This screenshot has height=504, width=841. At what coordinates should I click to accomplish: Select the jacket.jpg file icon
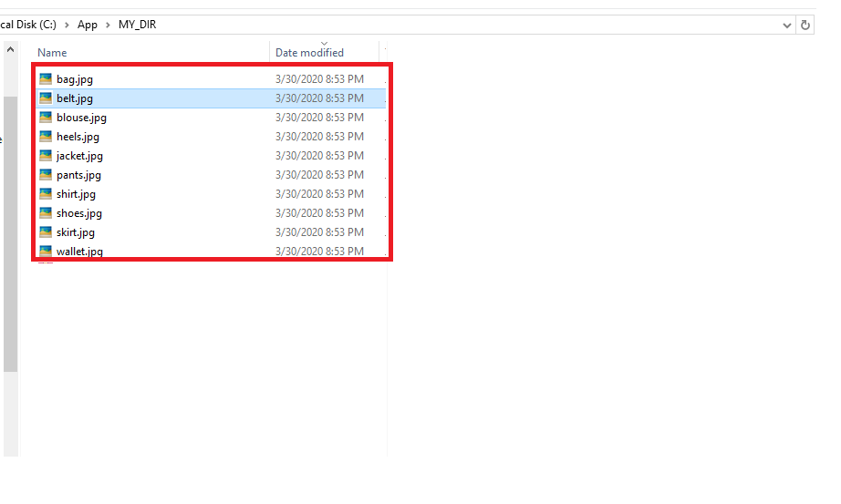click(x=46, y=156)
